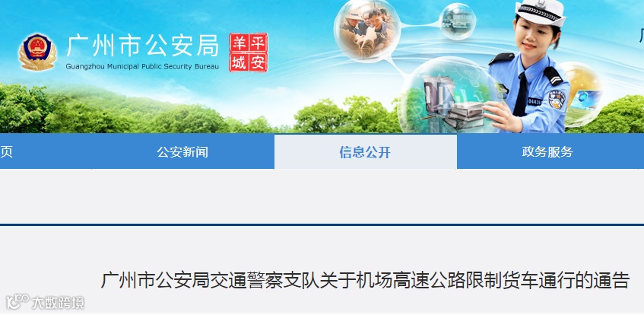The image size is (644, 315).
Task: Select the golden globe bubble at right
Action: pos(581,94)
